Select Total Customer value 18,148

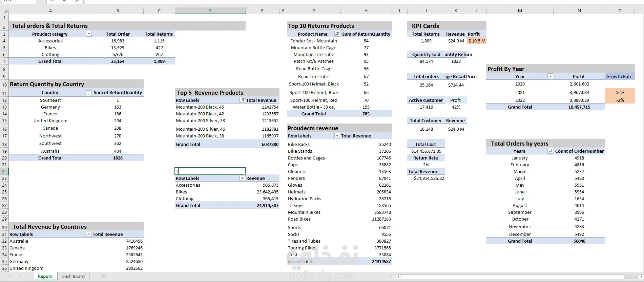(426, 129)
